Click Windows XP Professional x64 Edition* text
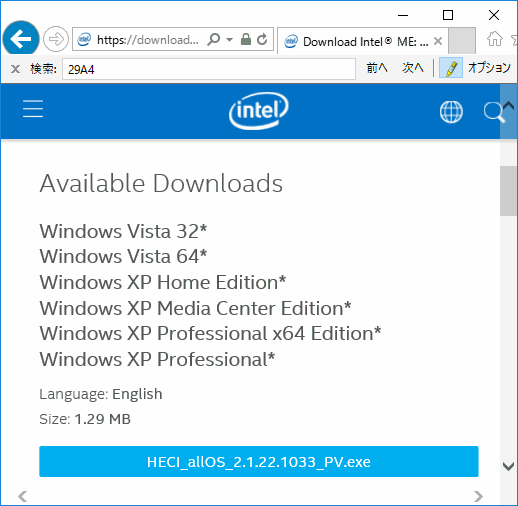Screen dimensions: 518x506 pyautogui.click(x=210, y=333)
